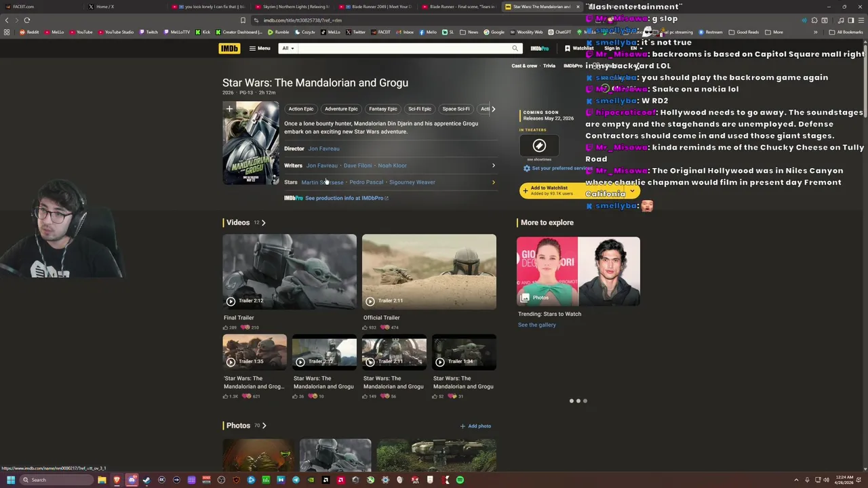This screenshot has width=868, height=488.
Task: Open writer Noah Kloor's page
Action: (392, 165)
